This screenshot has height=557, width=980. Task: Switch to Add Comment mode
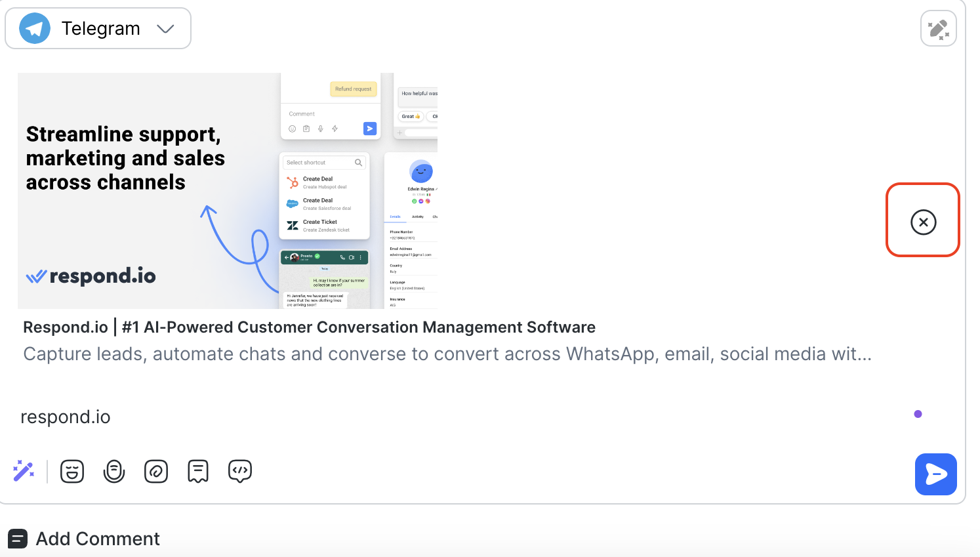pos(97,539)
